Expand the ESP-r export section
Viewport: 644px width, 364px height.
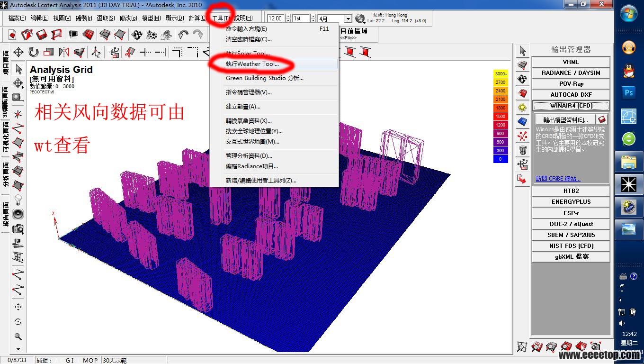coord(571,213)
